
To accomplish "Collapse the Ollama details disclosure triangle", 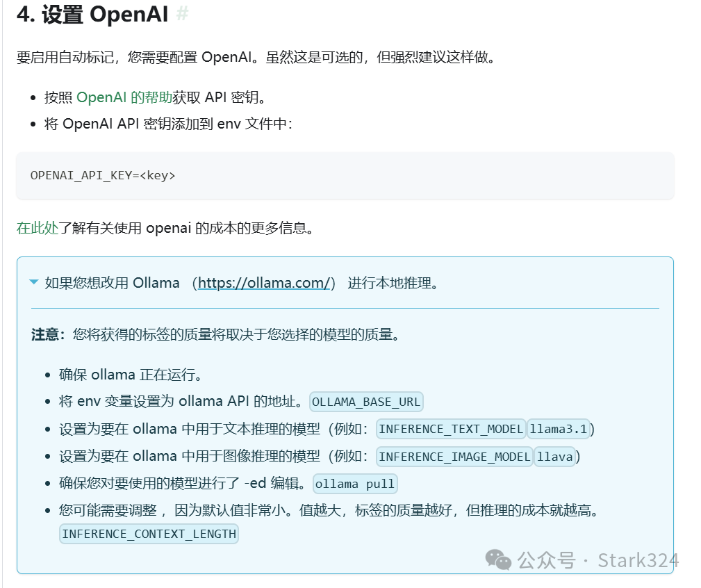I will (x=33, y=281).
